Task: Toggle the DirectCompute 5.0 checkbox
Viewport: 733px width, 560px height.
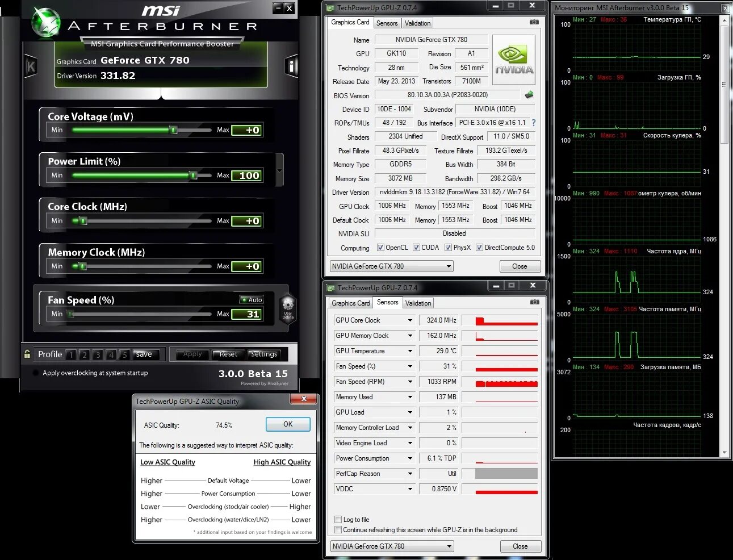Action: [479, 248]
